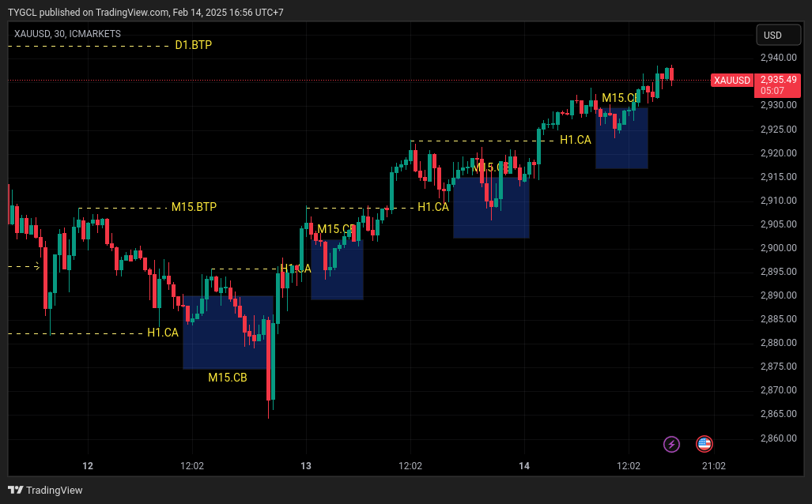Click date 12 on the time axis
The width and height of the screenshot is (812, 504).
(x=88, y=466)
